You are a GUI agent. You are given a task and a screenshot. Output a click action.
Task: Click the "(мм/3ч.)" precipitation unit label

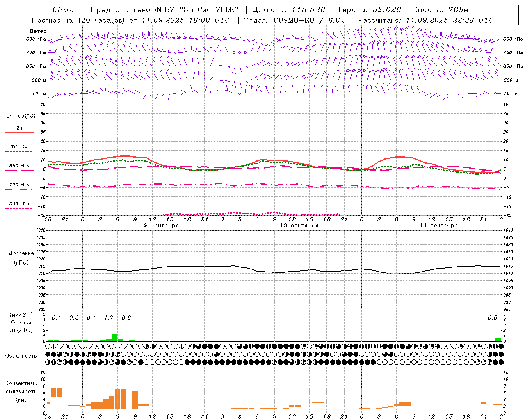coord(21,315)
